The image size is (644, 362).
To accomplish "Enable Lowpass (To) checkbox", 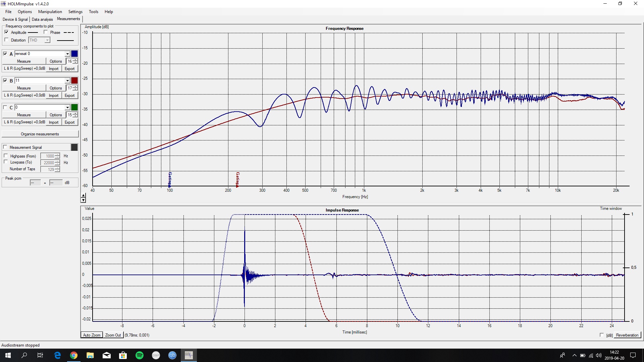I will pyautogui.click(x=6, y=162).
